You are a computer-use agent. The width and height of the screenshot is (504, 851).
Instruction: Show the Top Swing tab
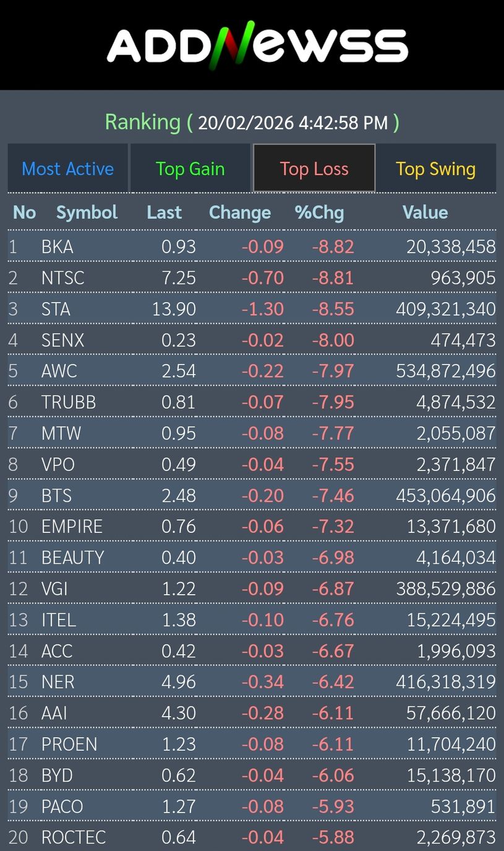tap(435, 169)
